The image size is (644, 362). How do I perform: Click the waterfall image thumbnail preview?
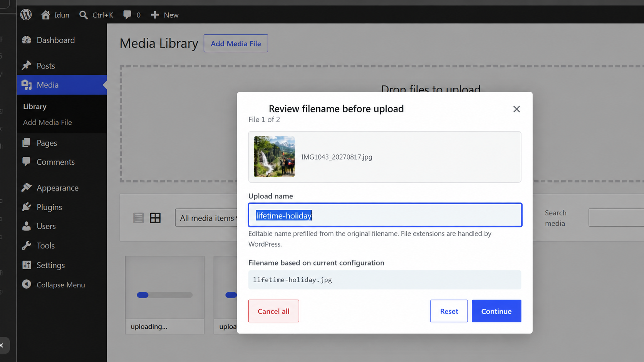coord(274,157)
